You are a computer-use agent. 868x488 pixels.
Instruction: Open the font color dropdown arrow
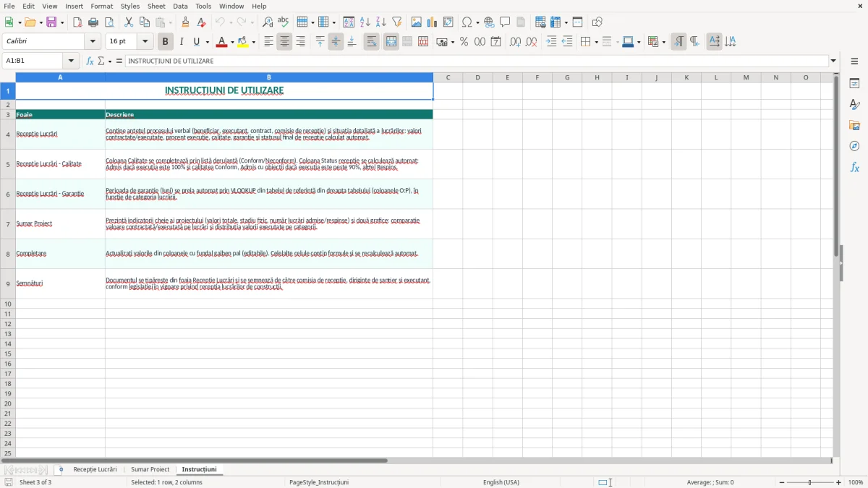pos(232,42)
